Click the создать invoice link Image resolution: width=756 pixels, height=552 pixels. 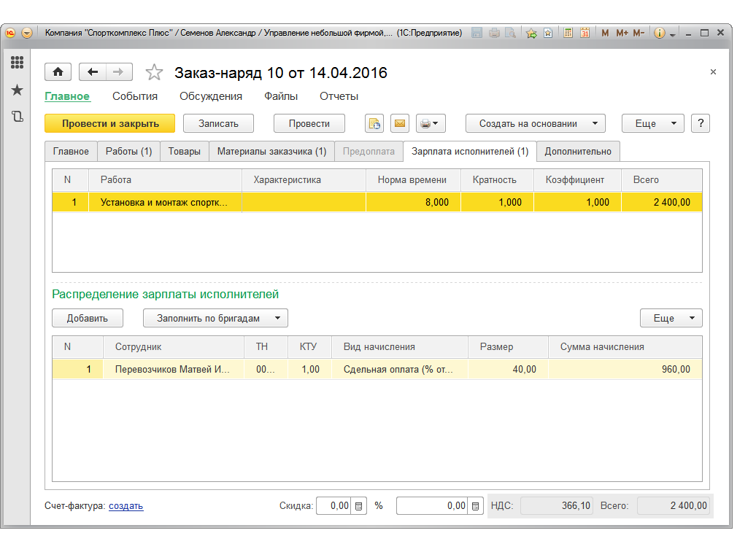tap(126, 505)
